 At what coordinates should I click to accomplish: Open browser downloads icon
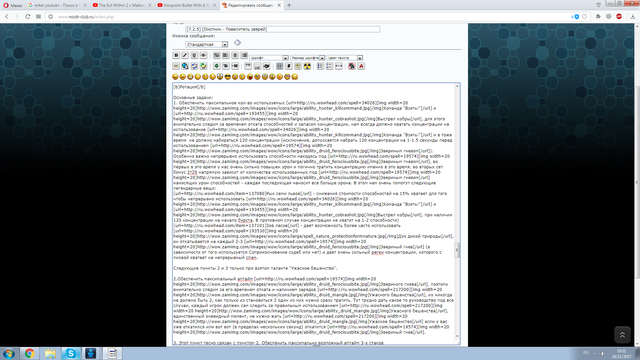pyautogui.click(x=633, y=17)
